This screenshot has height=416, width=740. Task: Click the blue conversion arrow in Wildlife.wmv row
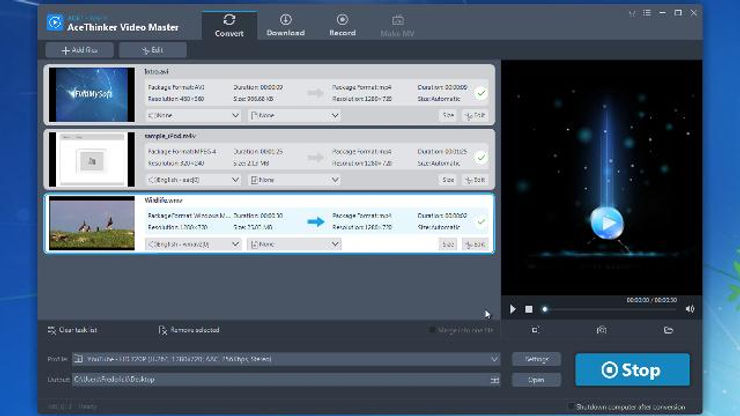(316, 221)
